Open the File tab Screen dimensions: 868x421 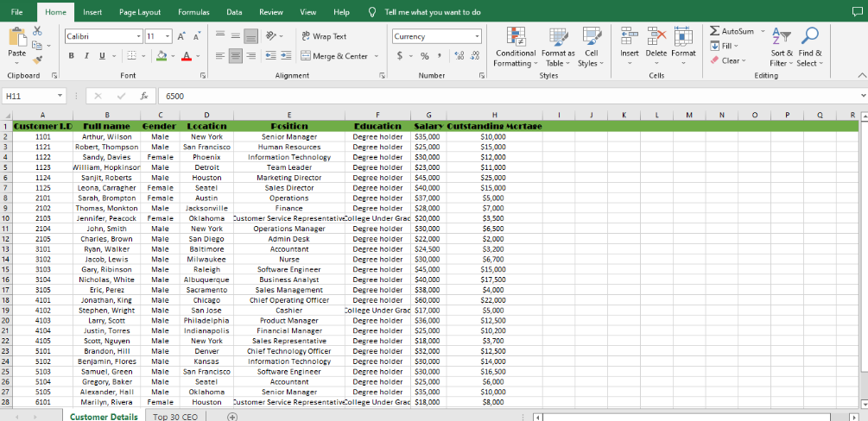16,11
